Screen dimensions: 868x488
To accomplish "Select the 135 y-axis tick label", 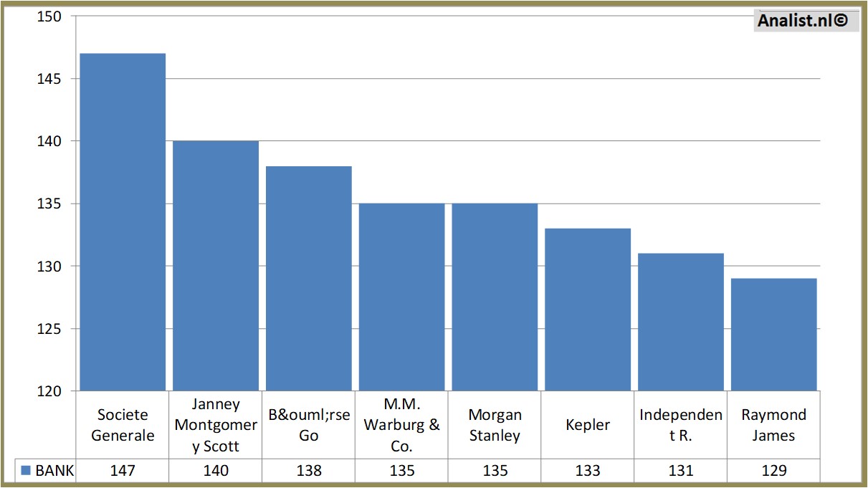I will pos(49,204).
